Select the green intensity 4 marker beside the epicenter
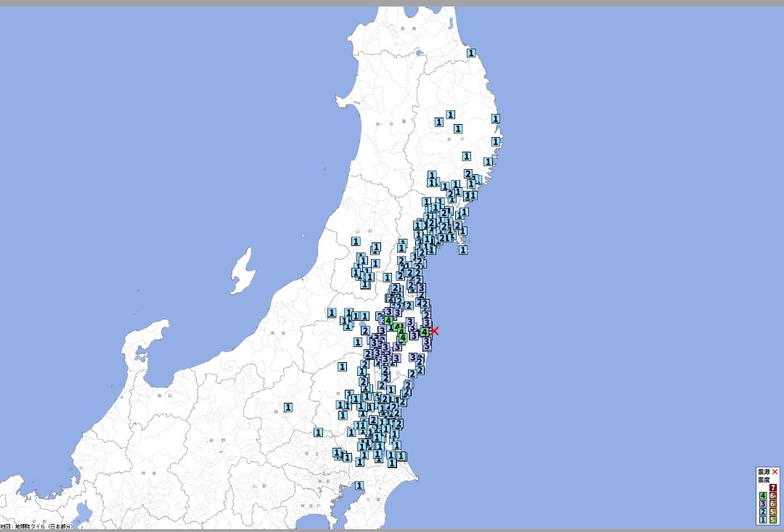The width and height of the screenshot is (784, 532). 424,332
